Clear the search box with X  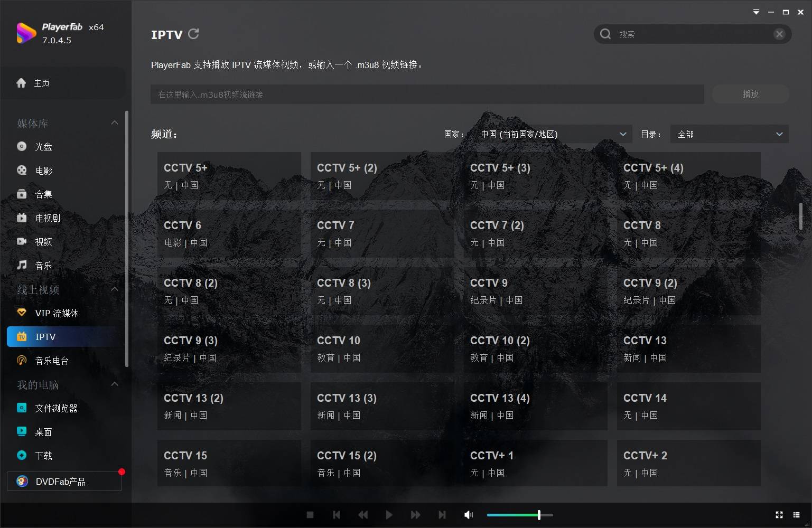point(779,34)
